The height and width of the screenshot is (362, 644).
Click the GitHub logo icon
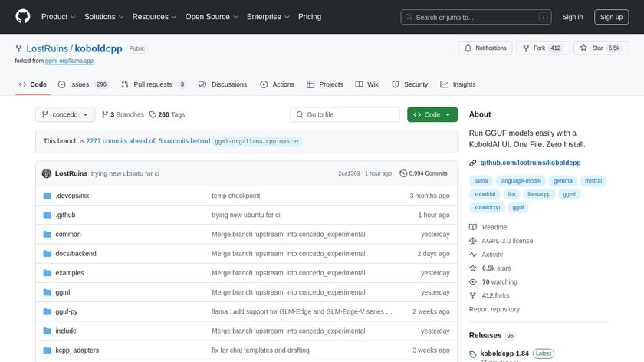coord(23,17)
